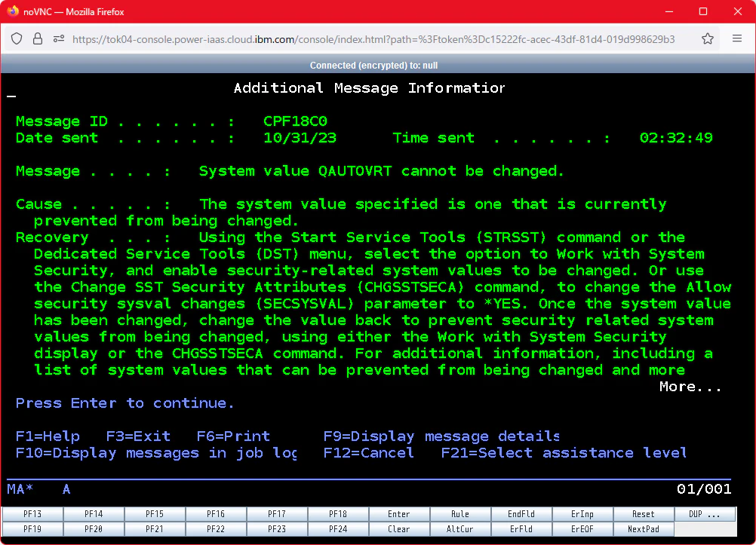The image size is (756, 545).
Task: Click the 'Connected (encrypted) to: null' status bar
Action: click(x=373, y=66)
